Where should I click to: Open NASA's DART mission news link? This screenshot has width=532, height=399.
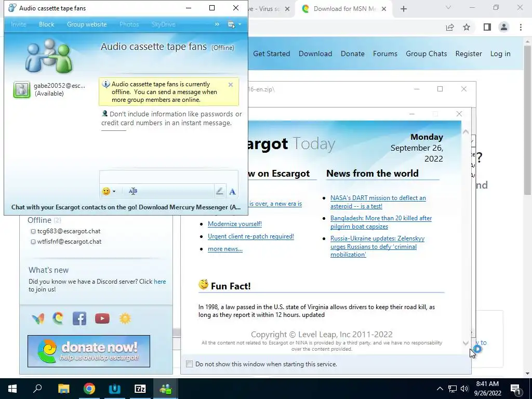378,202
